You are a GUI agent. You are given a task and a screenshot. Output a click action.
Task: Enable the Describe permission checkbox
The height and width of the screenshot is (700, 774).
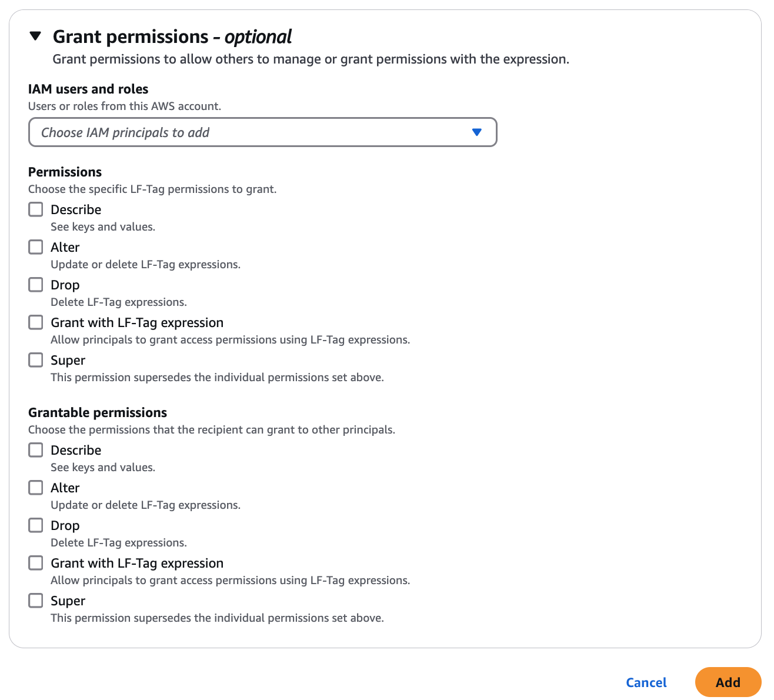35,209
